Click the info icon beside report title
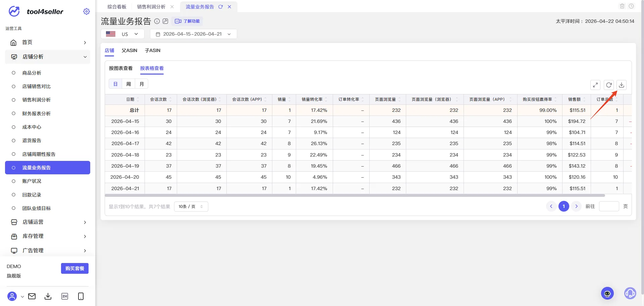 coord(157,21)
